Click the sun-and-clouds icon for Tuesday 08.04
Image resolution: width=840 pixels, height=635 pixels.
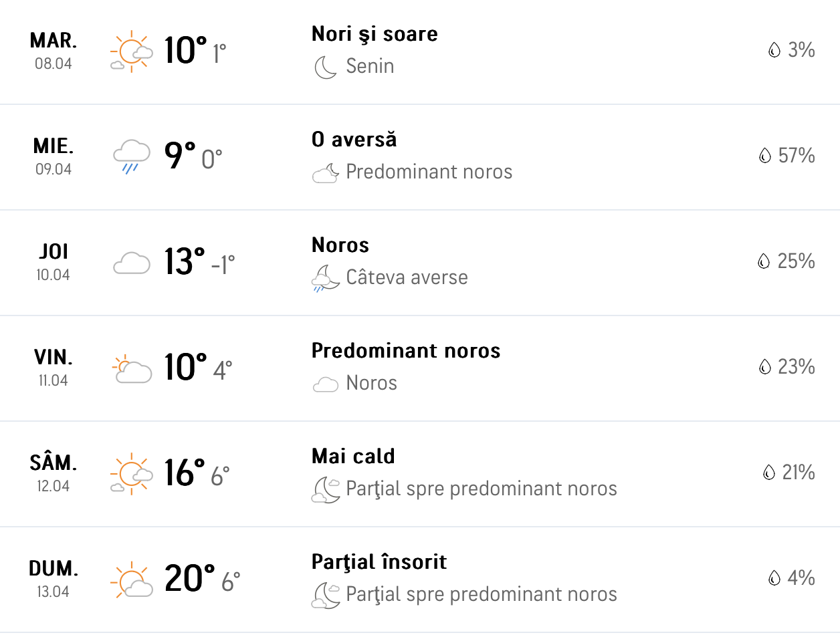tap(130, 51)
